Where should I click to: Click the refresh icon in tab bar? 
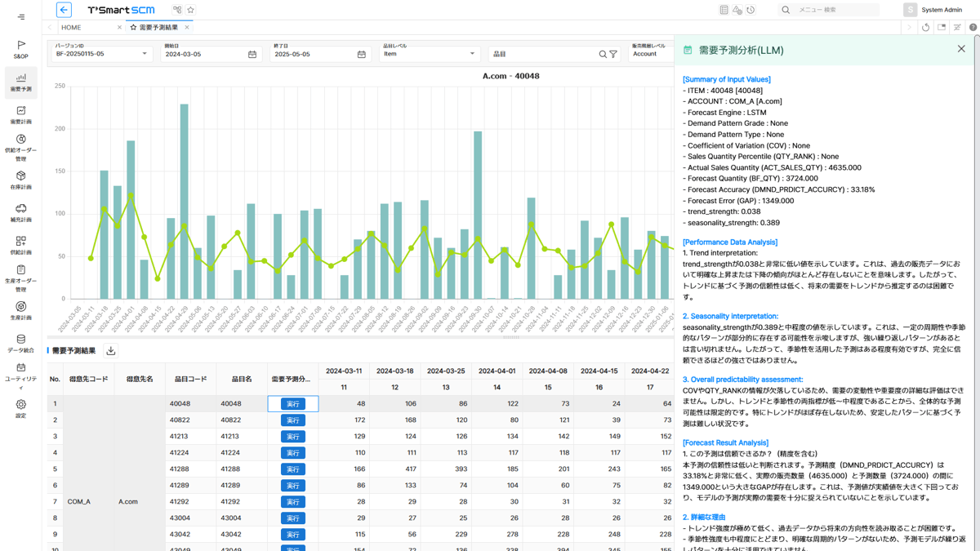point(925,28)
